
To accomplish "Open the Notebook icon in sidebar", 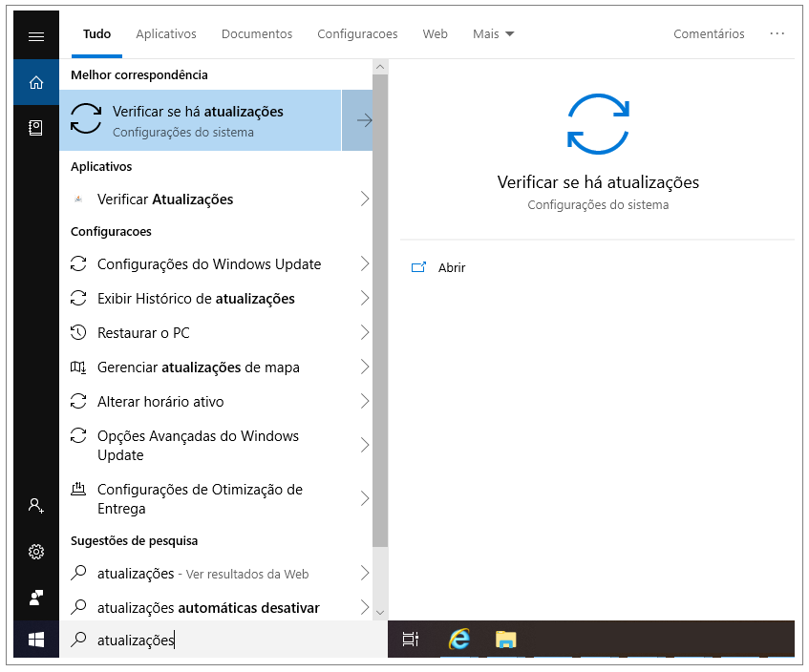I will pos(36,127).
